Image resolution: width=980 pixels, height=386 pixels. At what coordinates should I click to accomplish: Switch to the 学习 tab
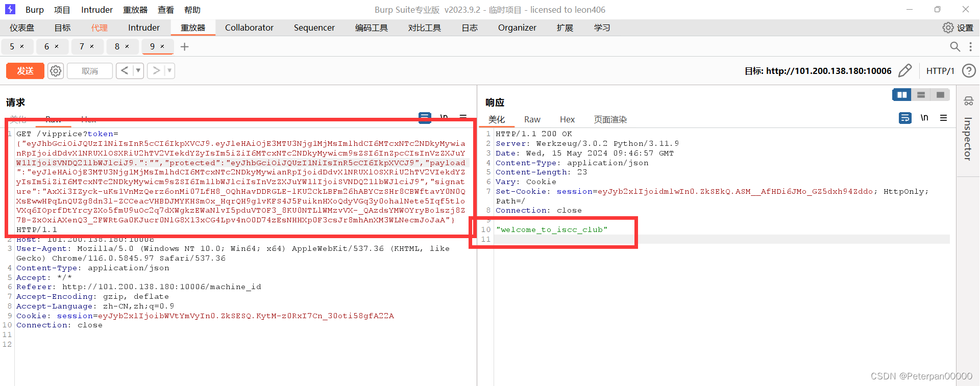pos(602,28)
